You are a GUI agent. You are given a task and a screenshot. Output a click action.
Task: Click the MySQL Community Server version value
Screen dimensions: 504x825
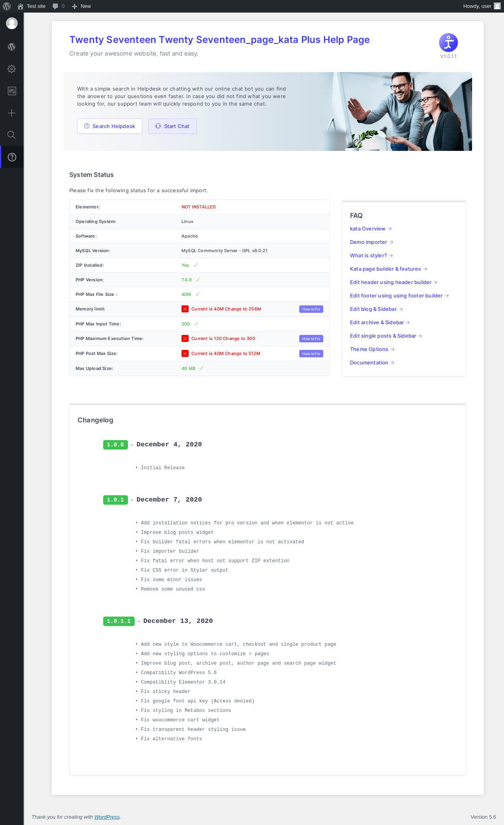click(x=224, y=251)
